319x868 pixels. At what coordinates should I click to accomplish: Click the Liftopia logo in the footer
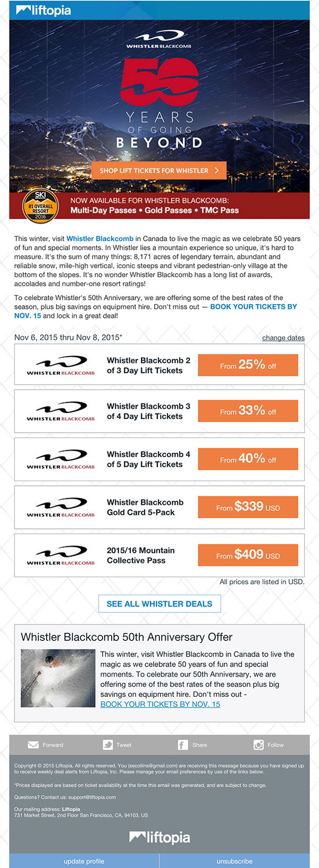click(x=159, y=837)
